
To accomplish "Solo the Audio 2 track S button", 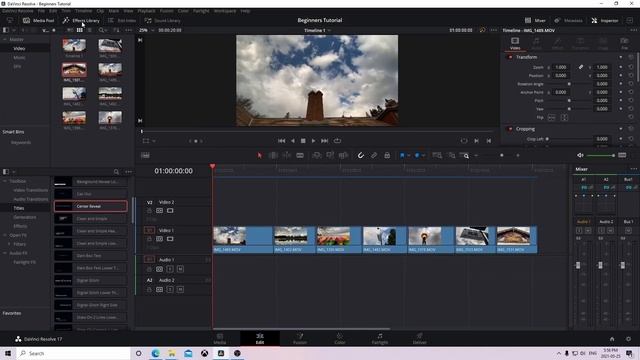I will tap(170, 289).
